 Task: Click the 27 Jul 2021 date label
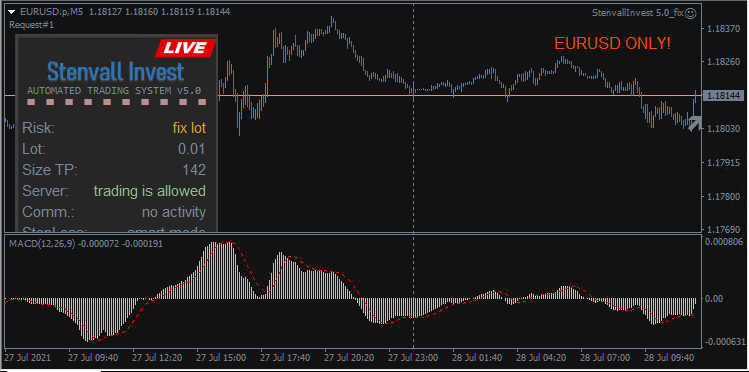click(x=27, y=357)
